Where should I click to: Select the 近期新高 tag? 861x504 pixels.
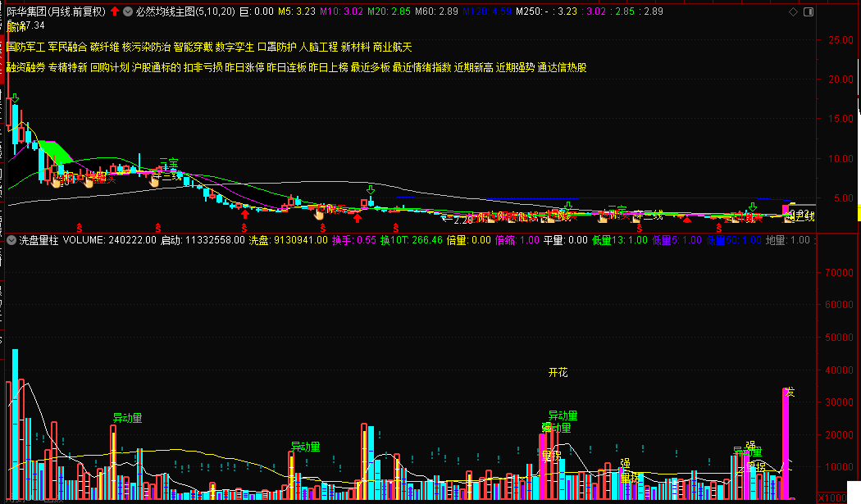pos(474,67)
